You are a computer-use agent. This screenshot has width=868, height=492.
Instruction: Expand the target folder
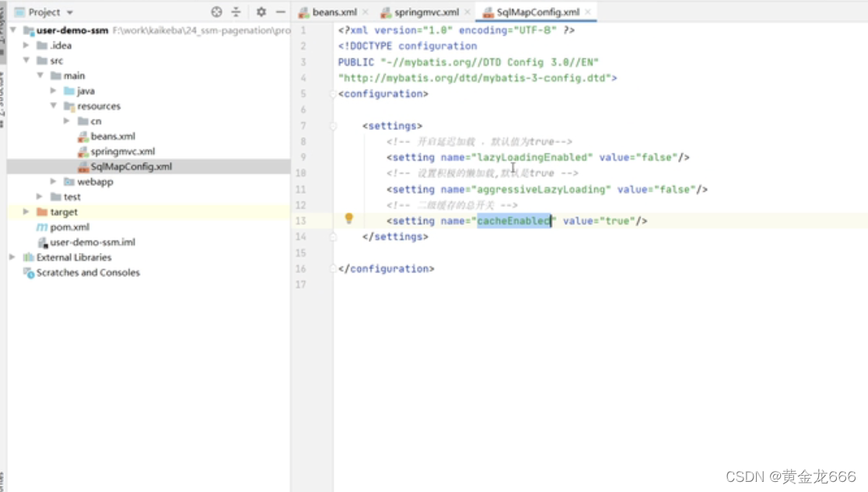point(26,212)
